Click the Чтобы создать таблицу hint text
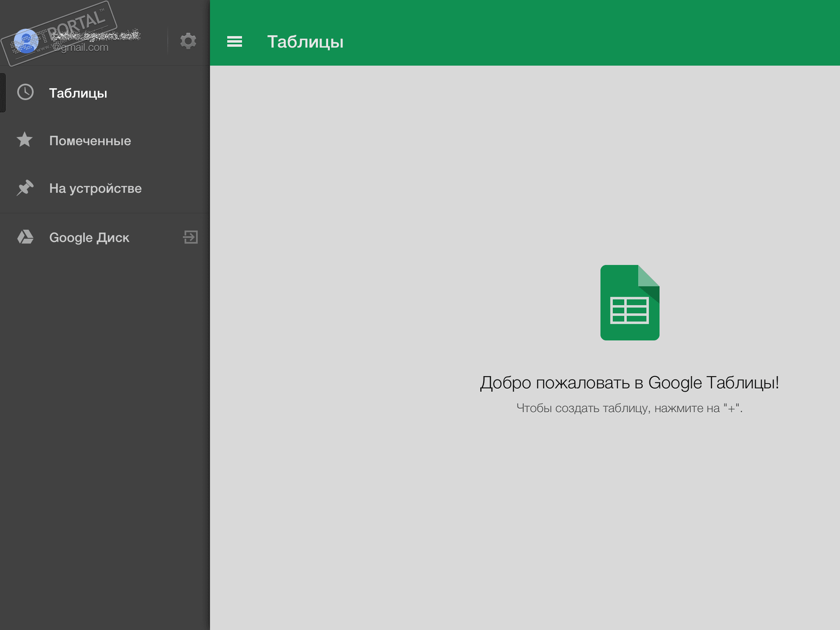 coord(630,408)
